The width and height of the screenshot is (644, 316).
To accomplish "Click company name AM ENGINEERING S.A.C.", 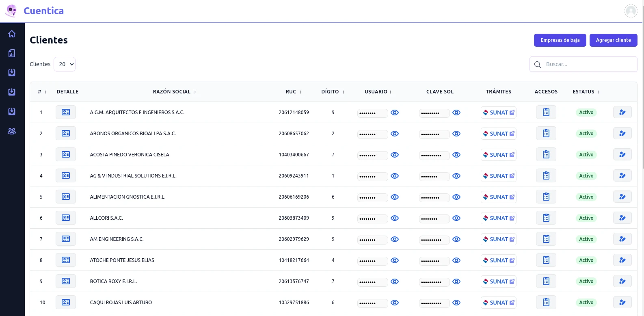I will 117,239.
